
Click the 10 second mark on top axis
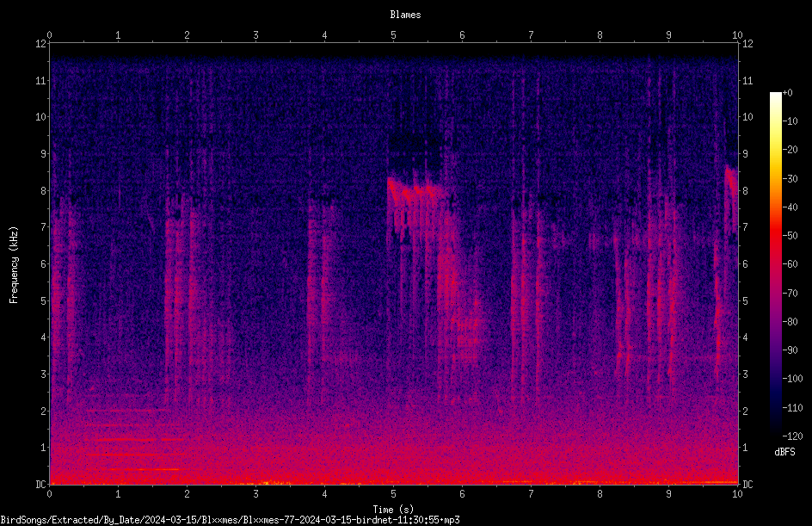point(737,34)
